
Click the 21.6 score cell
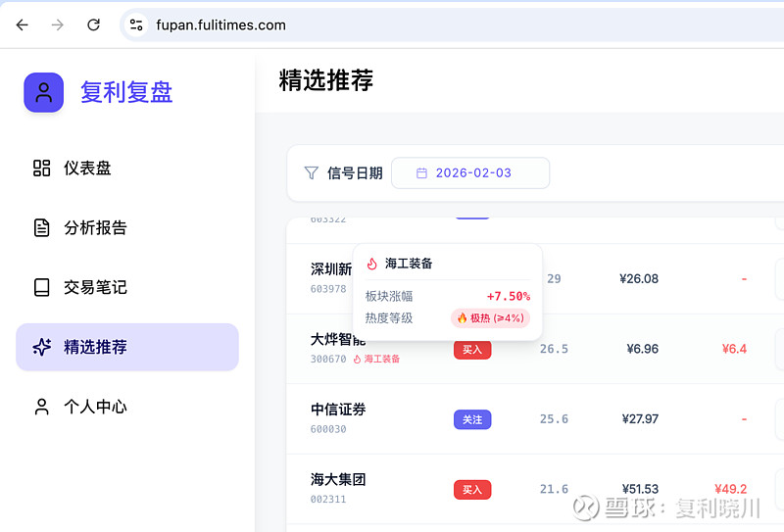[x=554, y=489]
